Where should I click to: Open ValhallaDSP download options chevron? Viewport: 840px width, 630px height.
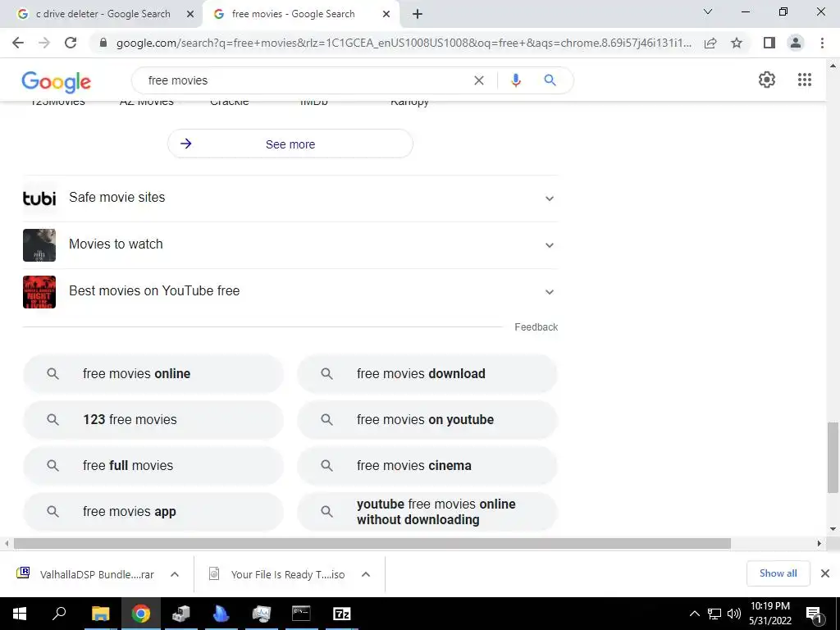[175, 574]
